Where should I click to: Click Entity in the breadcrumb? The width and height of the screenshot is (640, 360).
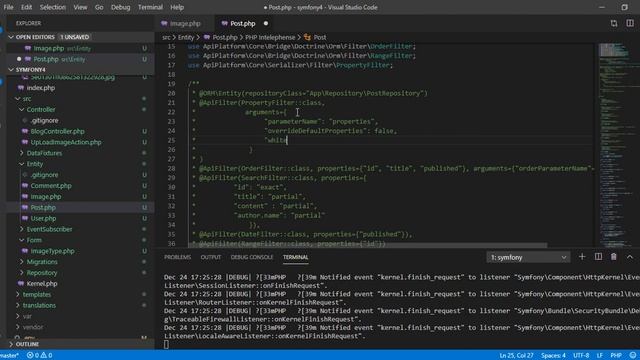click(x=186, y=37)
